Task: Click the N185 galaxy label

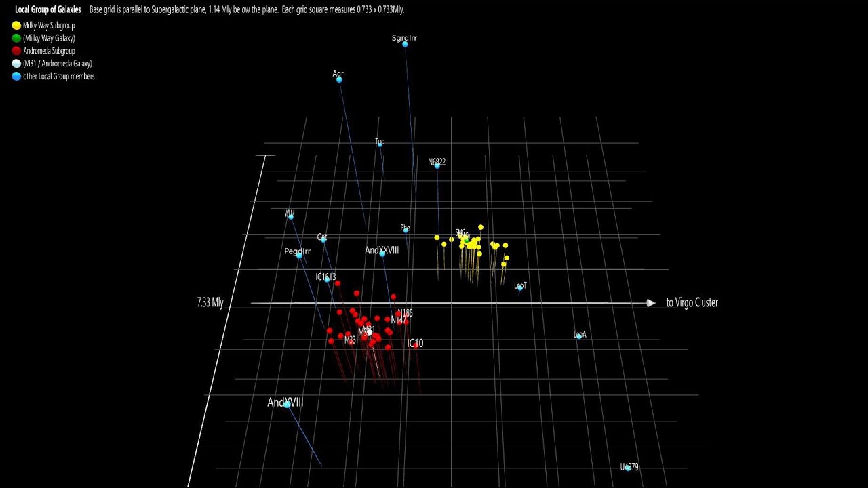Action: tap(406, 313)
